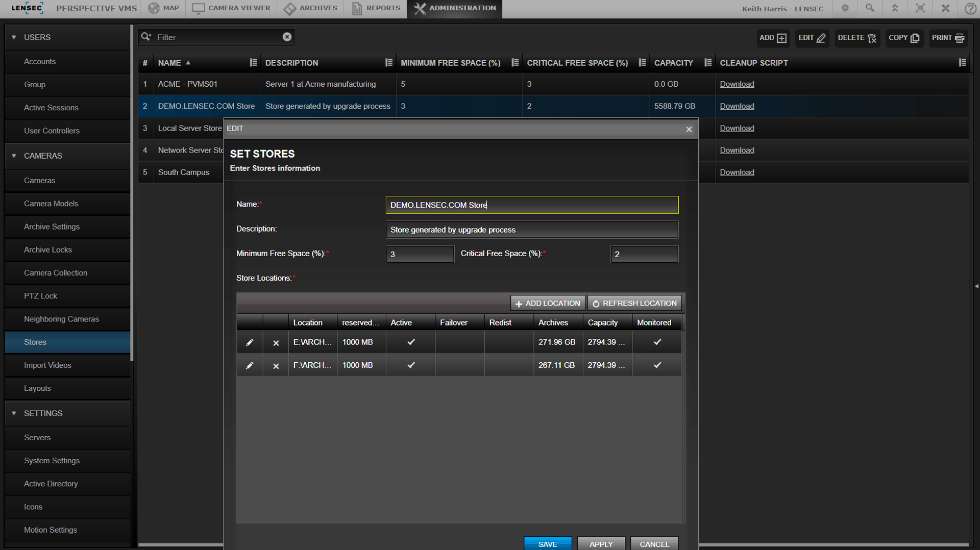Image resolution: width=980 pixels, height=550 pixels.
Task: Select the ACME - PVMS01 store row
Action: [x=553, y=84]
